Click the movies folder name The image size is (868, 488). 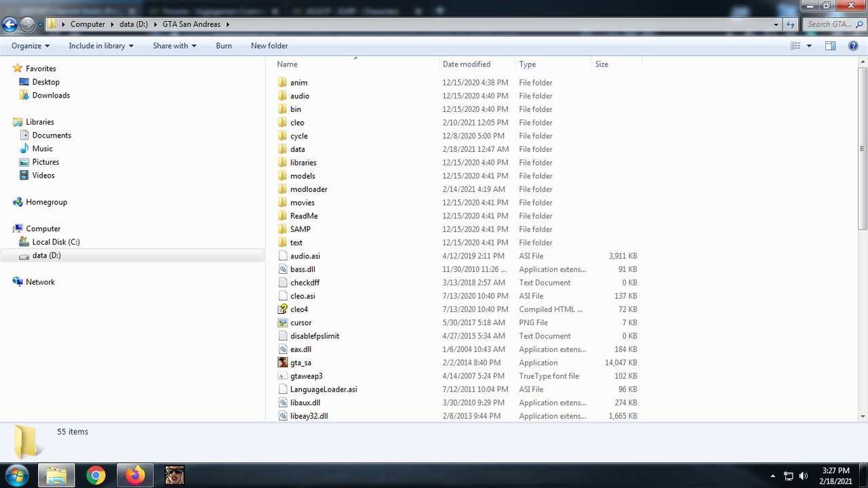[x=302, y=203]
